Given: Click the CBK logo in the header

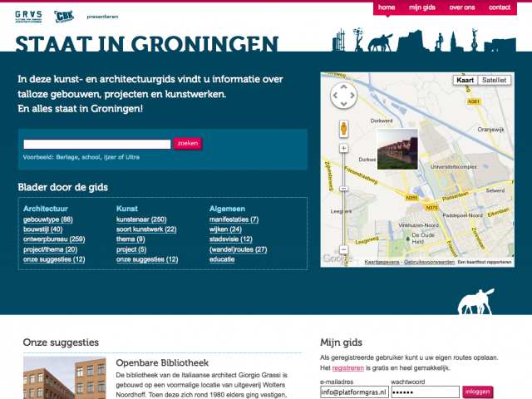Looking at the screenshot, I should coord(64,16).
